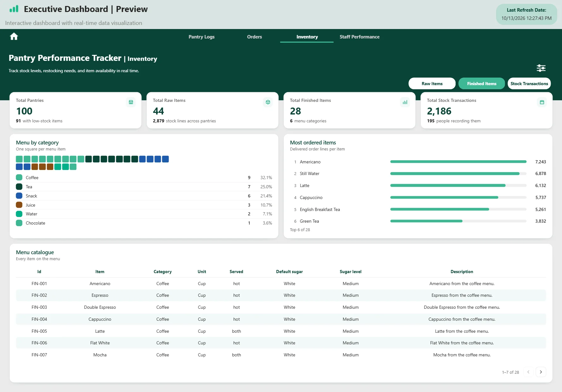Go to previous page of Menu catalogue
Viewport: 562px width, 392px height.
point(528,372)
